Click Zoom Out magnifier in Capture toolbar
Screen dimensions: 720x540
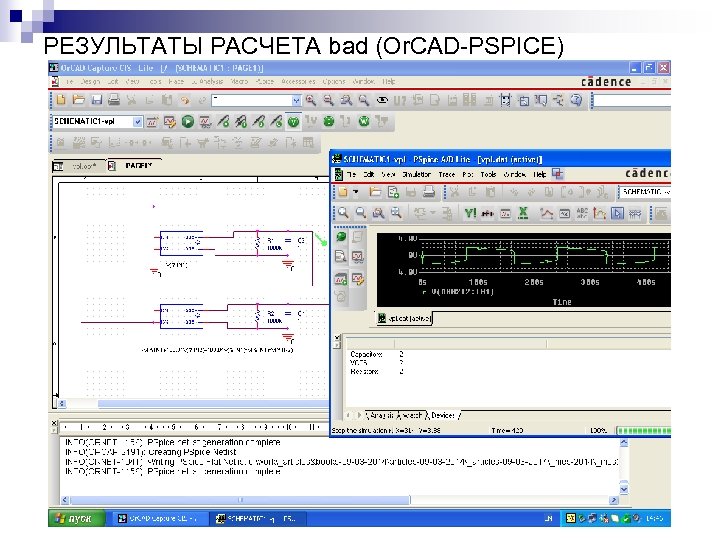point(328,100)
